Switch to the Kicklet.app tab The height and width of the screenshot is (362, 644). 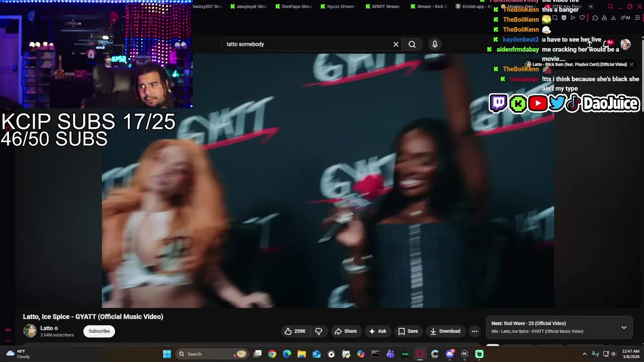tap(473, 7)
